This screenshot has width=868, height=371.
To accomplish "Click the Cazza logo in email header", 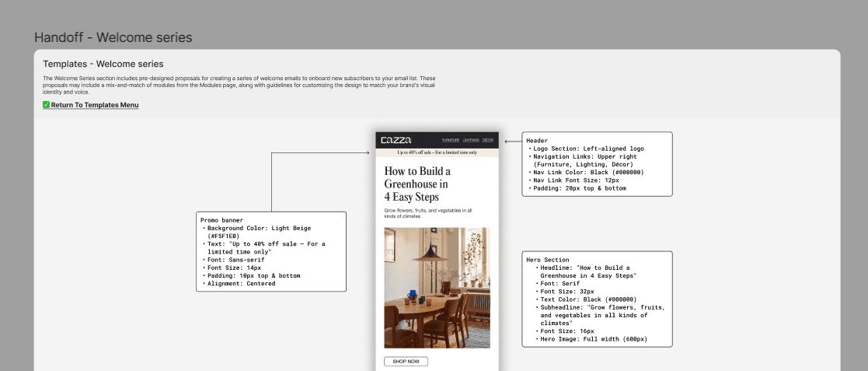I will tap(396, 140).
